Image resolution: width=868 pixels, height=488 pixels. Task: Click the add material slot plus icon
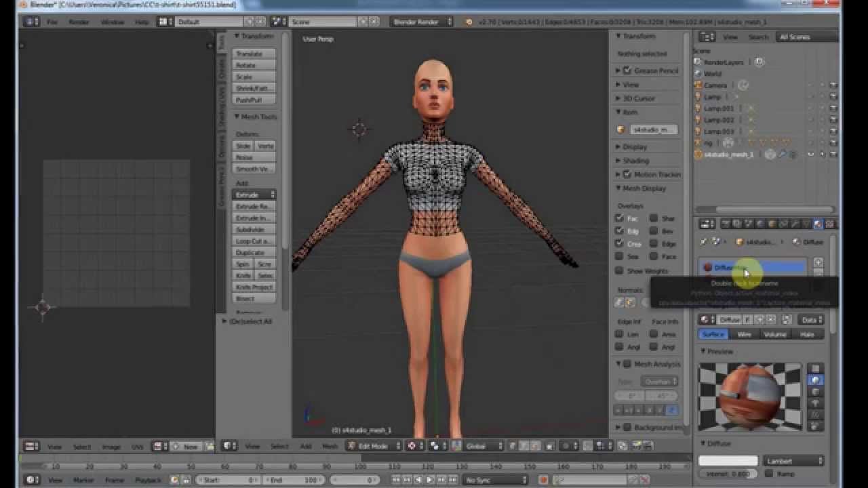(x=818, y=262)
